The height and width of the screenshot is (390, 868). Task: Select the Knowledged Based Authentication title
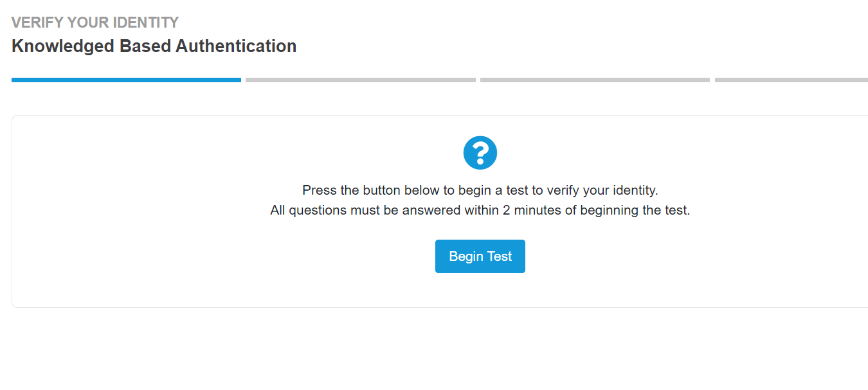(x=154, y=46)
